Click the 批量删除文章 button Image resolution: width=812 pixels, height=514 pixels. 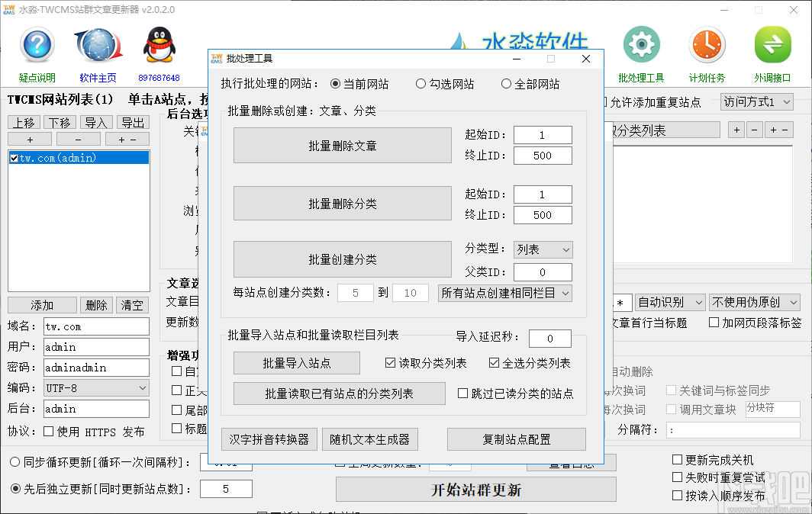(x=342, y=146)
